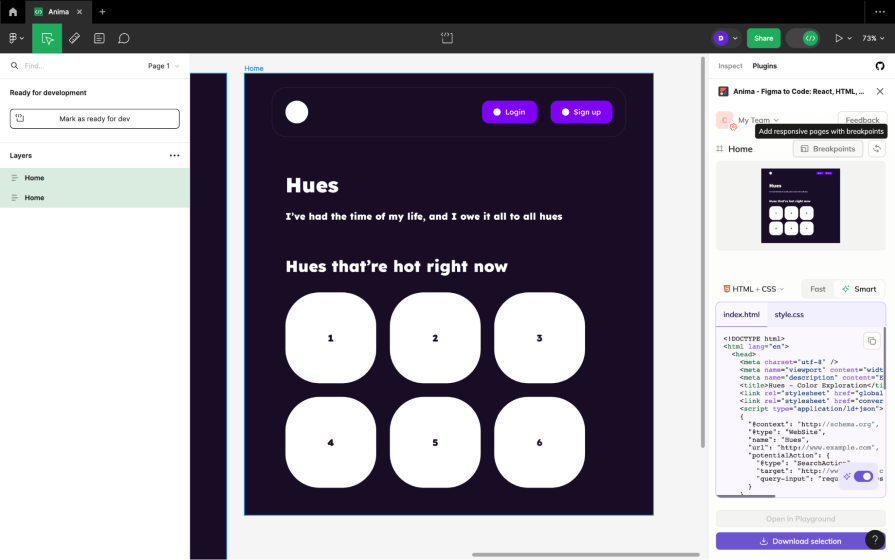Select the Move tool in toolbar

(47, 38)
